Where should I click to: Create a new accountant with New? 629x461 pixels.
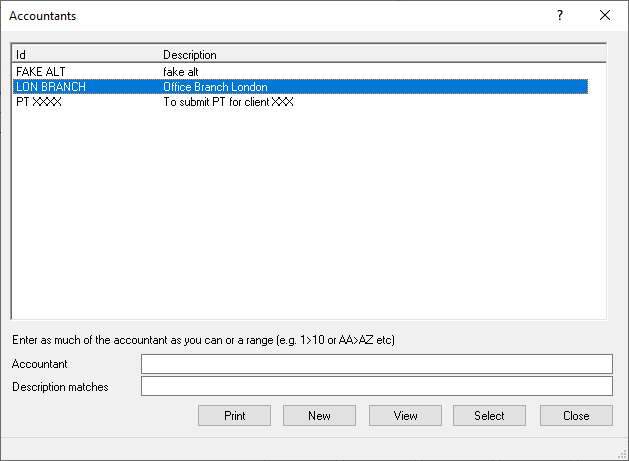click(x=319, y=415)
